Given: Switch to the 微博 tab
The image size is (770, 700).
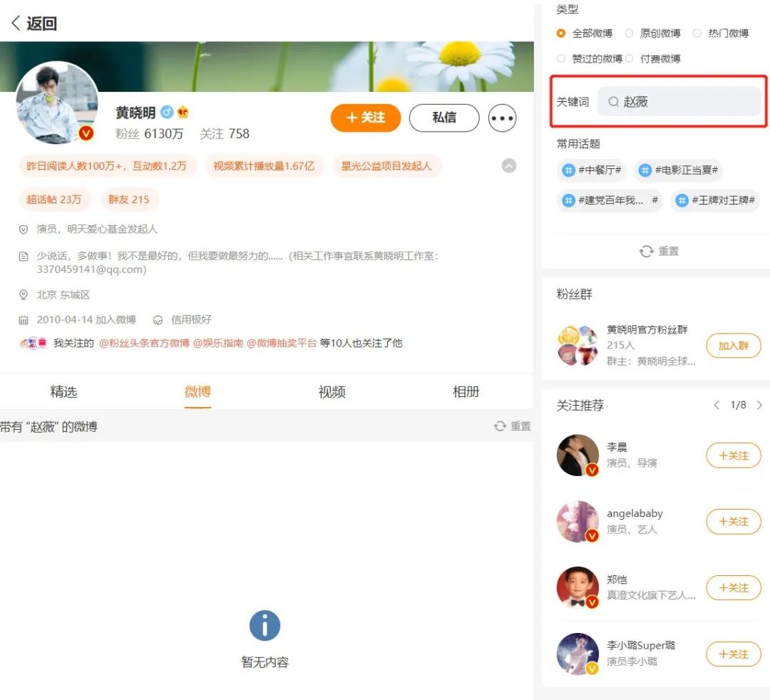Looking at the screenshot, I should pyautogui.click(x=198, y=392).
